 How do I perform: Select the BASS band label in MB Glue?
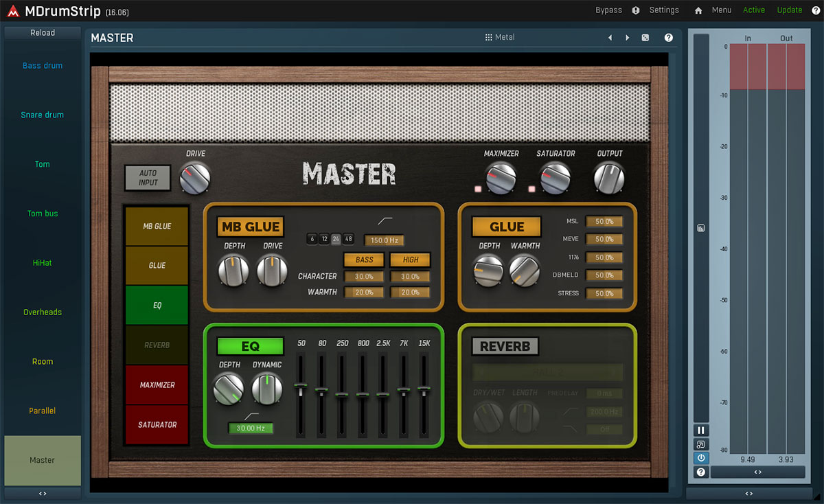[364, 260]
